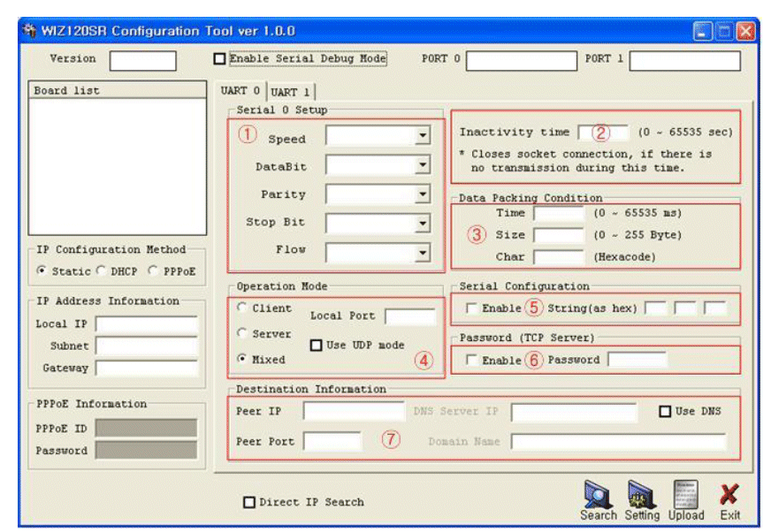Check the Use UDP mode box
This screenshot has height=532, width=771.
point(317,346)
